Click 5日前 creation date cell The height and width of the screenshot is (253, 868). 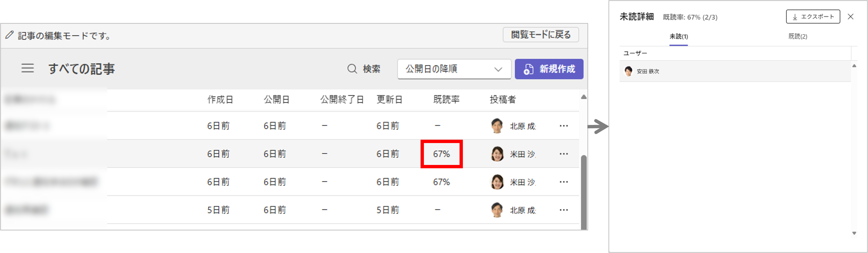pos(218,210)
